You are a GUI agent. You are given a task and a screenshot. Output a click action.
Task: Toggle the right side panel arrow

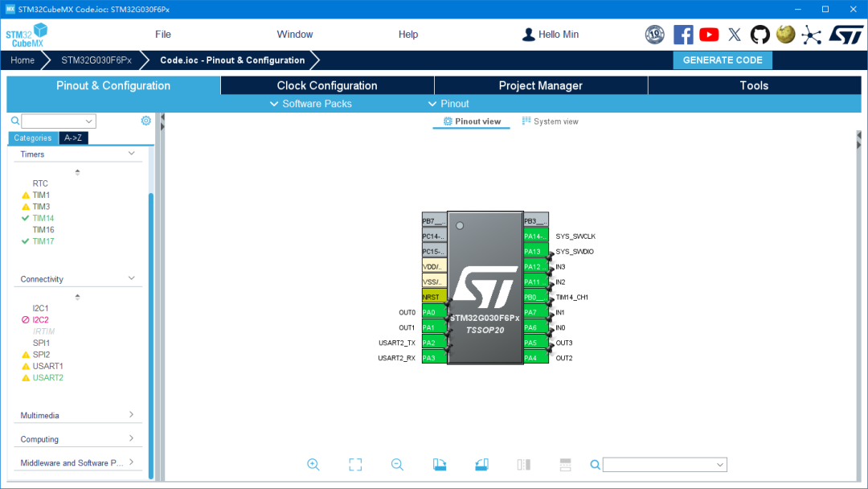click(859, 135)
